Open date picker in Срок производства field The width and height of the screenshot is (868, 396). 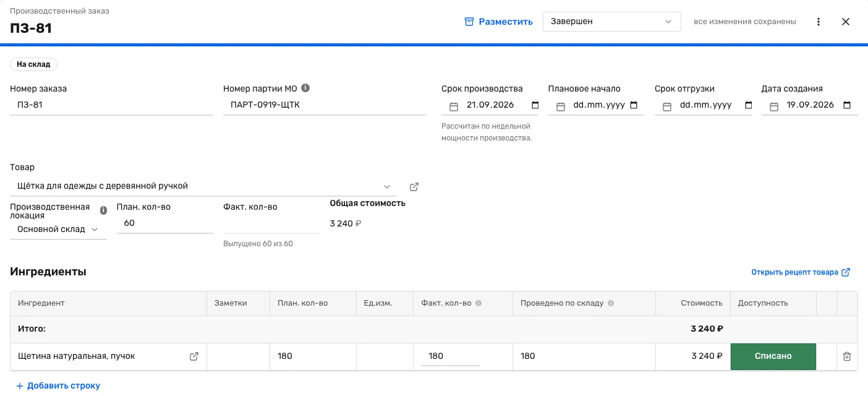tap(535, 105)
